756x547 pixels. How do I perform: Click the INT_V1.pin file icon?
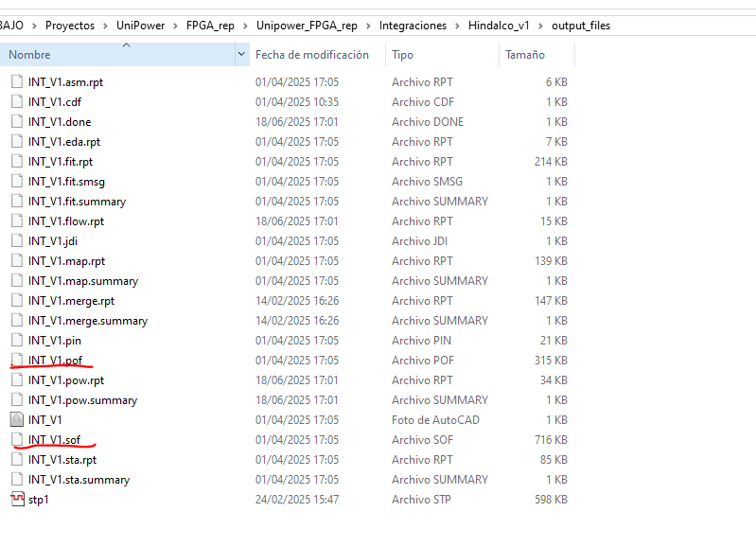click(x=17, y=340)
